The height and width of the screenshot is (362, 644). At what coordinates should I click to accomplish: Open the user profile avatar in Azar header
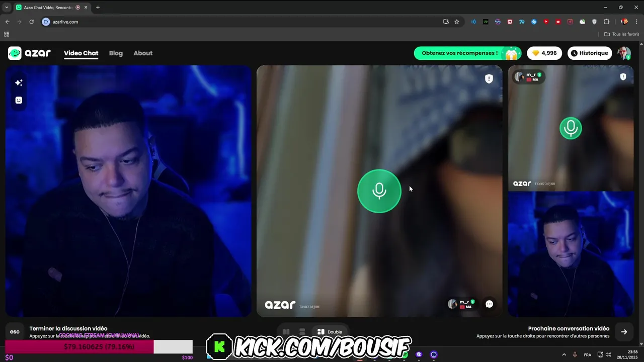pos(624,53)
